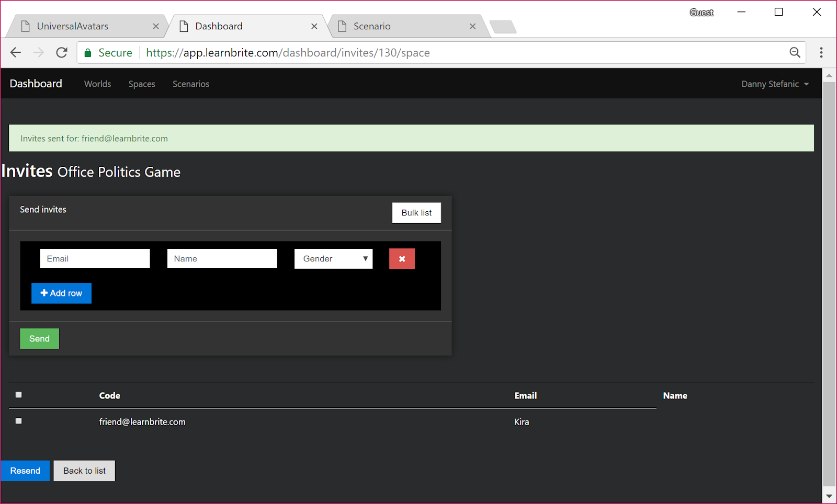Reload the current page
The width and height of the screenshot is (837, 504).
pos(62,52)
